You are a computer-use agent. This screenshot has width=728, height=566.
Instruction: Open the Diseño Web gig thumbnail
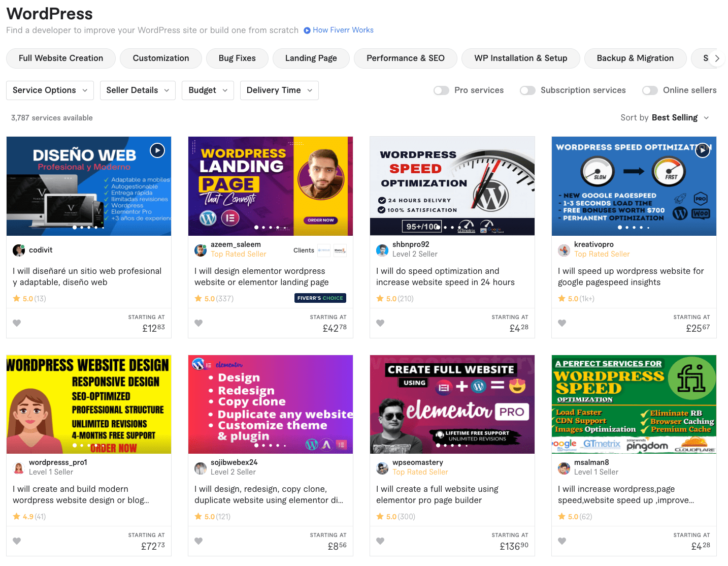pos(89,186)
